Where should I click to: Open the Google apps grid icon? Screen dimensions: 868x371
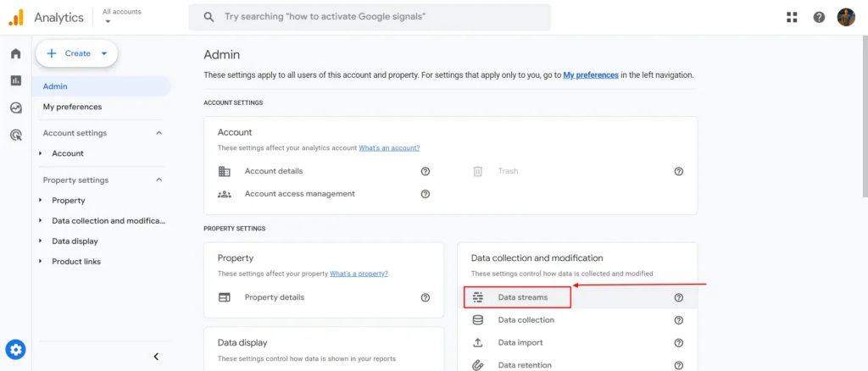pyautogui.click(x=792, y=17)
